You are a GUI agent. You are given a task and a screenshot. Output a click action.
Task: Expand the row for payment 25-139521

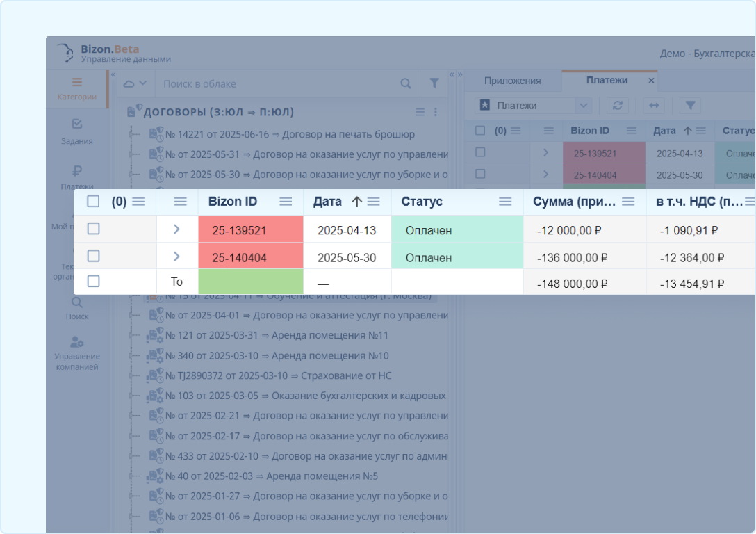176,229
